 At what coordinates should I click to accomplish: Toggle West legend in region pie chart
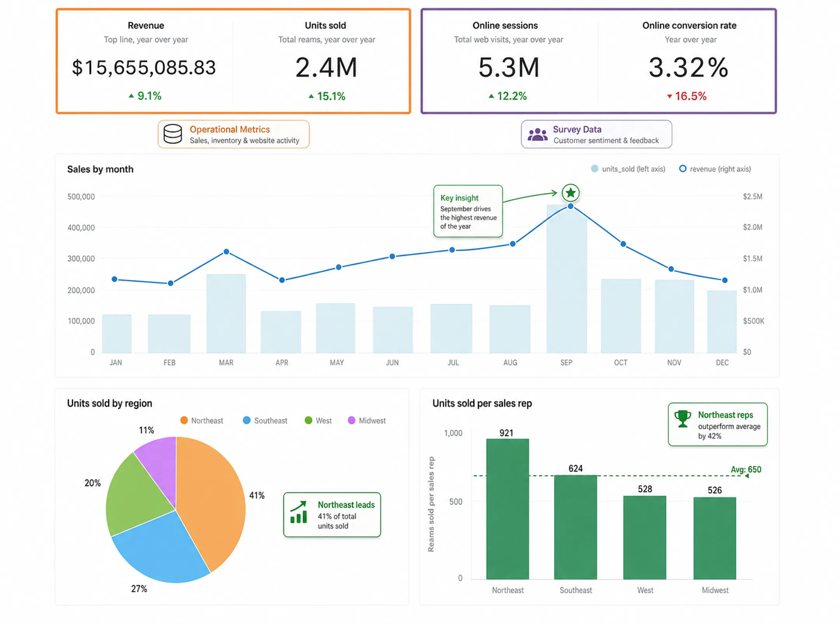[318, 421]
